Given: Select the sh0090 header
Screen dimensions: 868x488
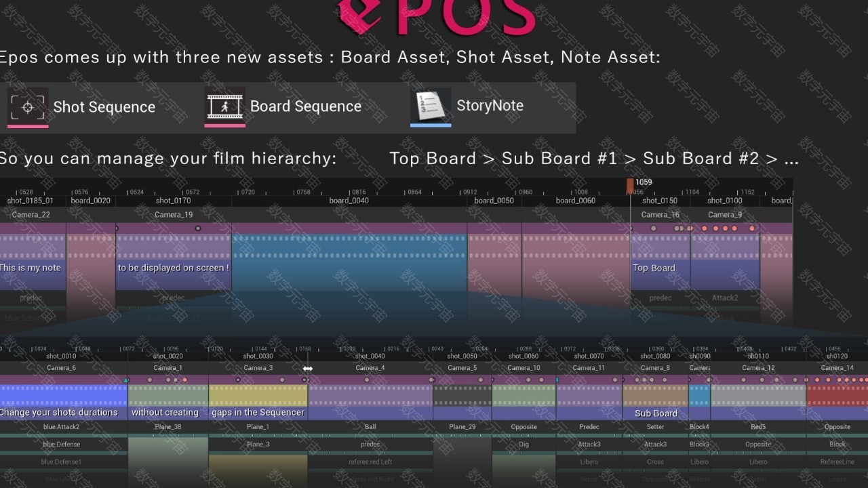Looking at the screenshot, I should pyautogui.click(x=700, y=356).
